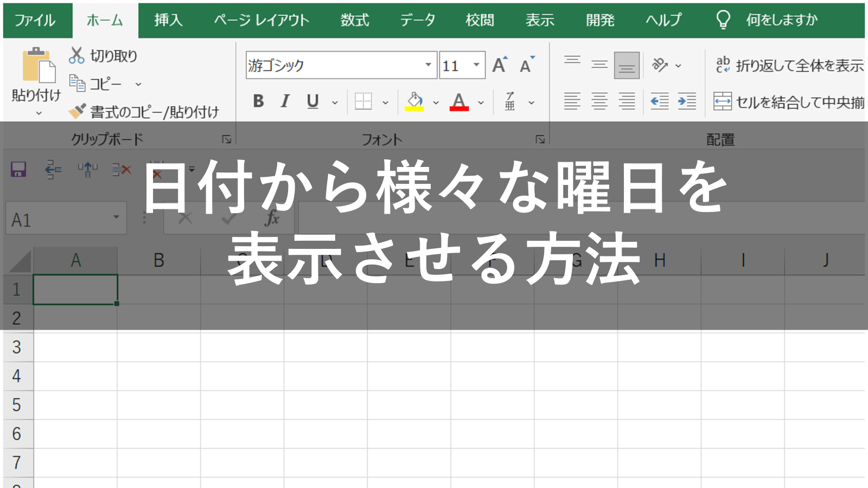Show phonetic ruby text icon

(510, 101)
